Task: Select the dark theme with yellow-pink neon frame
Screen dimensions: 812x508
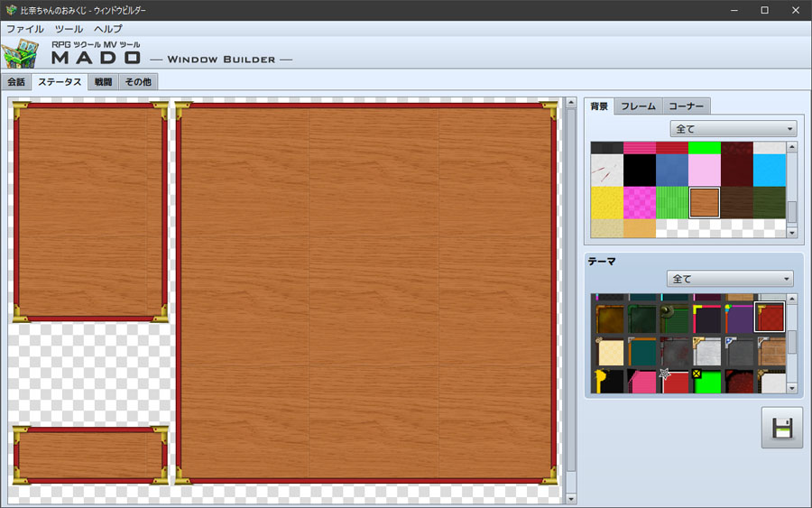Action: [706, 319]
